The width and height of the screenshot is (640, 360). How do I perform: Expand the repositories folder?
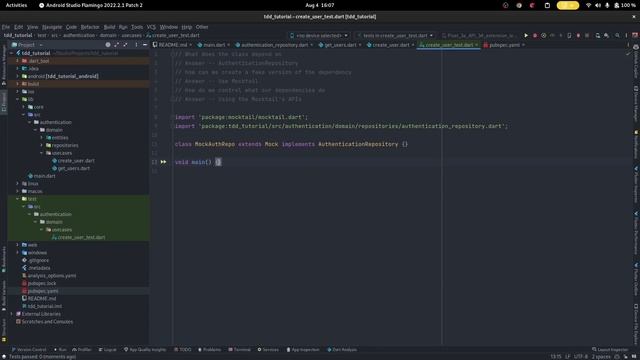click(x=42, y=145)
